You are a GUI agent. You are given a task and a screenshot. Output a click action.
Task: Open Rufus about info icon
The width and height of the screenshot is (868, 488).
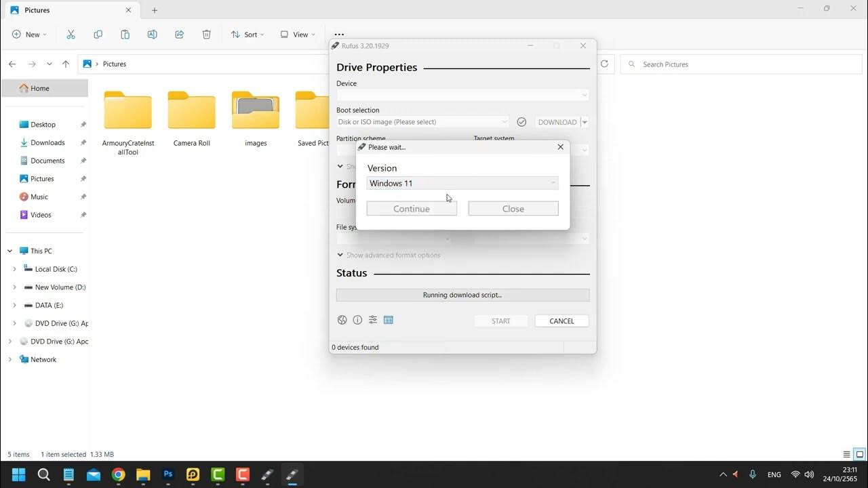pos(357,320)
